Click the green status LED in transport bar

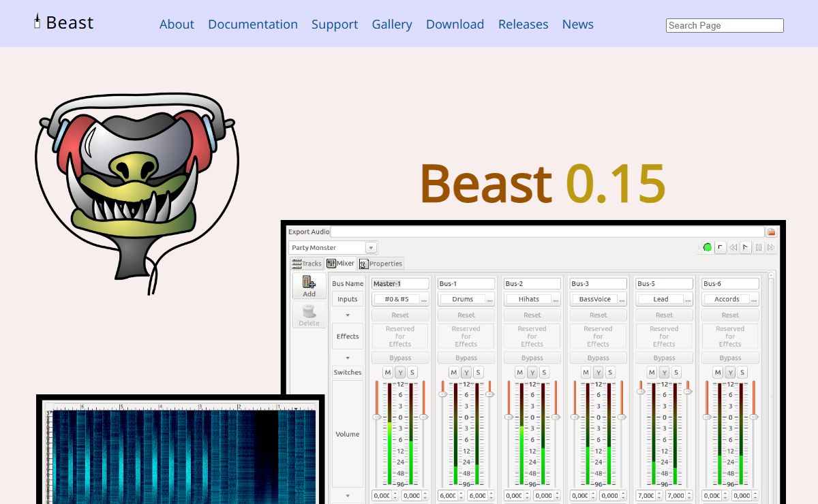click(x=708, y=247)
